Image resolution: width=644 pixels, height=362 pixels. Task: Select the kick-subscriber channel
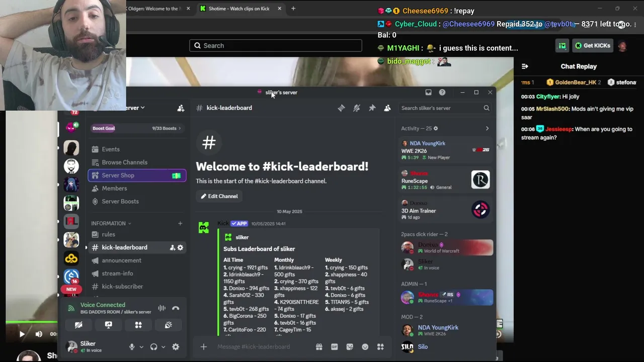point(137,287)
